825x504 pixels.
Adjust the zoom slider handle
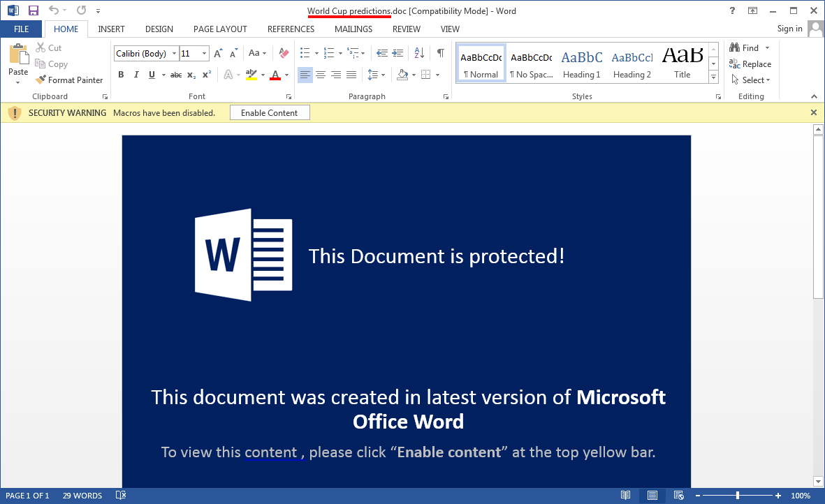[x=738, y=495]
